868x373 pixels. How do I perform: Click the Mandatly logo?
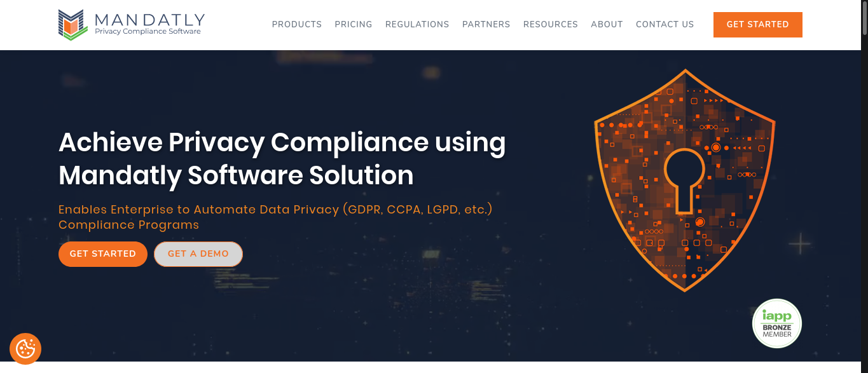(x=131, y=25)
